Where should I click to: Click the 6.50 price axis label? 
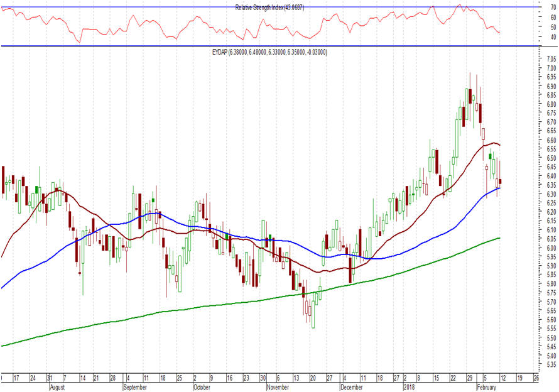[551, 158]
